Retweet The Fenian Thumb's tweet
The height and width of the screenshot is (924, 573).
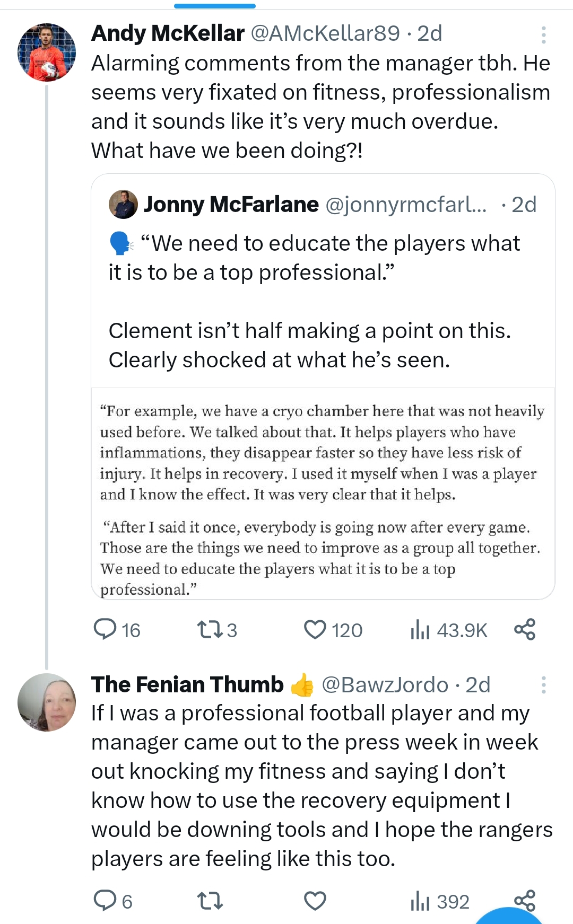(x=210, y=901)
